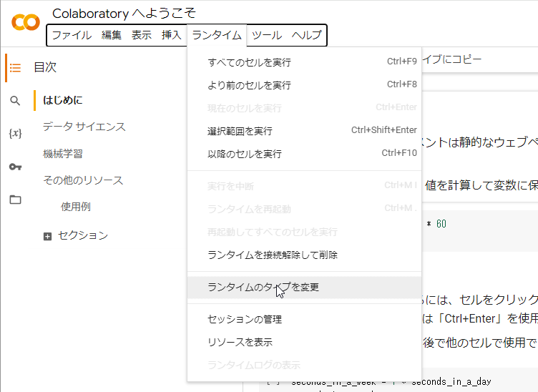Open the ツール menu

tap(267, 35)
